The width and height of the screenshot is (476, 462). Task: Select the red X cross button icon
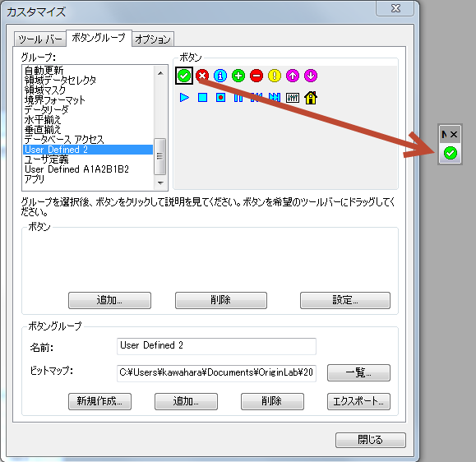(202, 76)
